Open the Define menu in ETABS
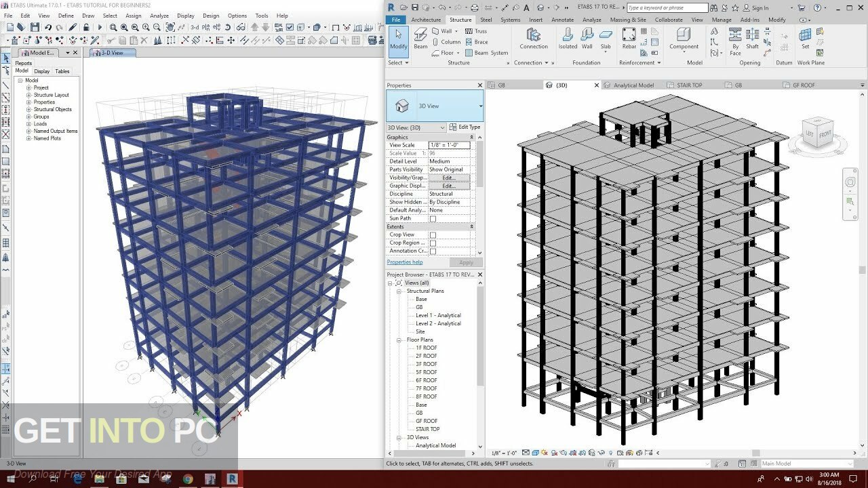 tap(66, 16)
